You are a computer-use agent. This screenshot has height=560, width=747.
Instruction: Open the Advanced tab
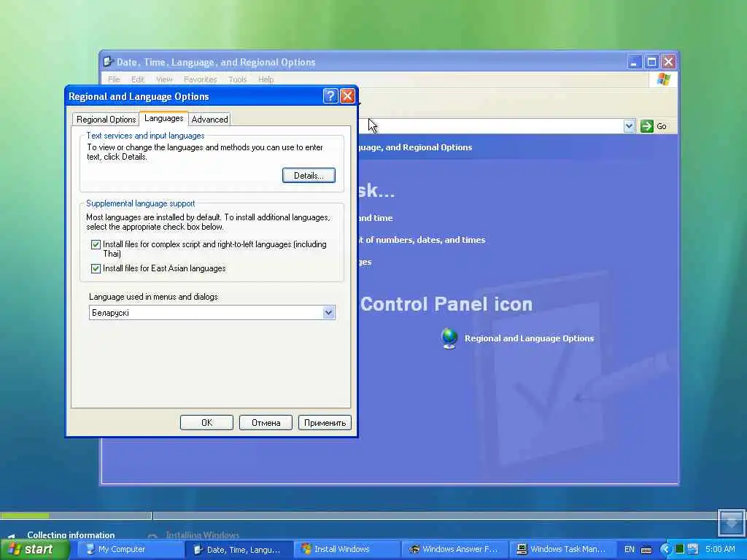tap(209, 120)
